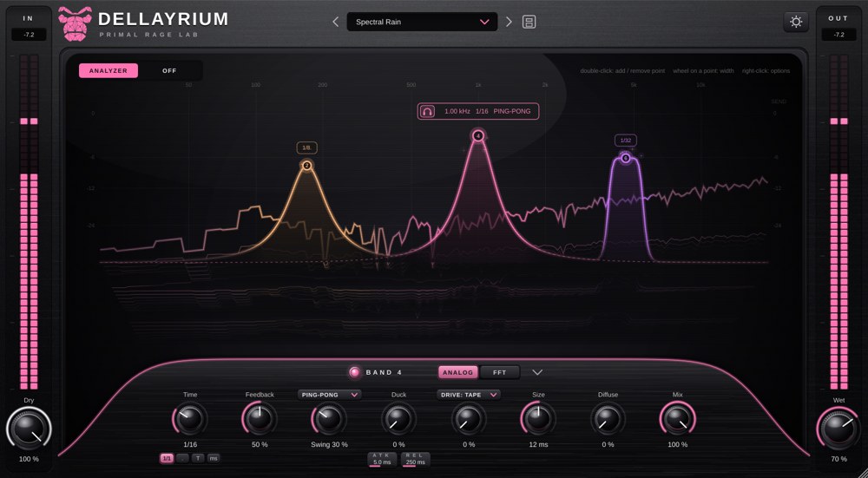Click the Size value 12 ms
This screenshot has width=868, height=478.
coord(538,445)
